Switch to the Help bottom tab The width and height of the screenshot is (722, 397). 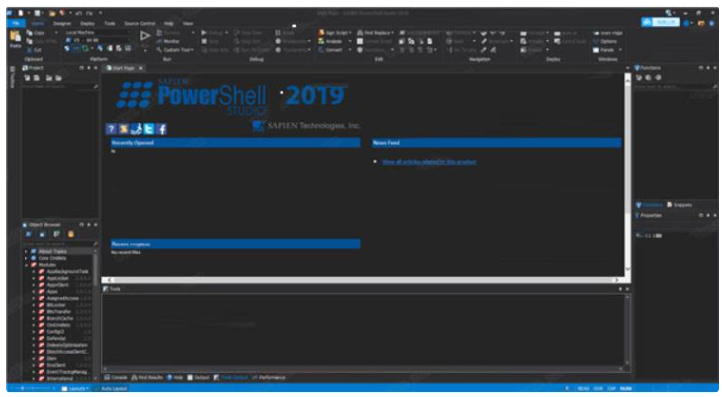[175, 378]
